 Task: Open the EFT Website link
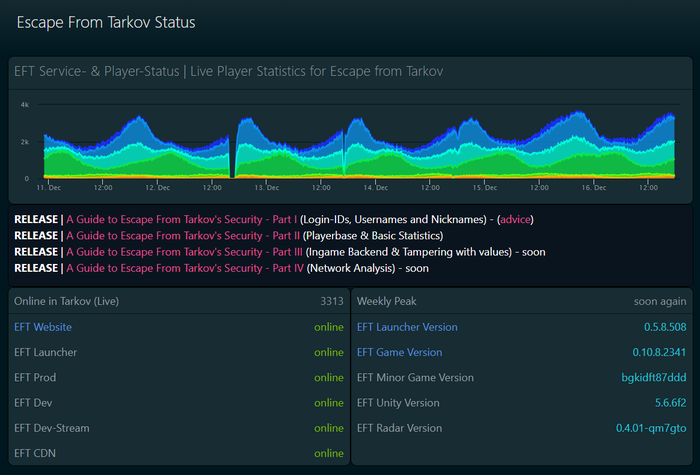click(x=43, y=327)
